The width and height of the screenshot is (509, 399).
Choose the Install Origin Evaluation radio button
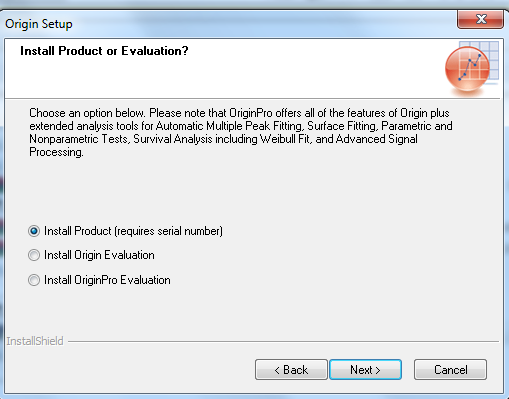[34, 255]
